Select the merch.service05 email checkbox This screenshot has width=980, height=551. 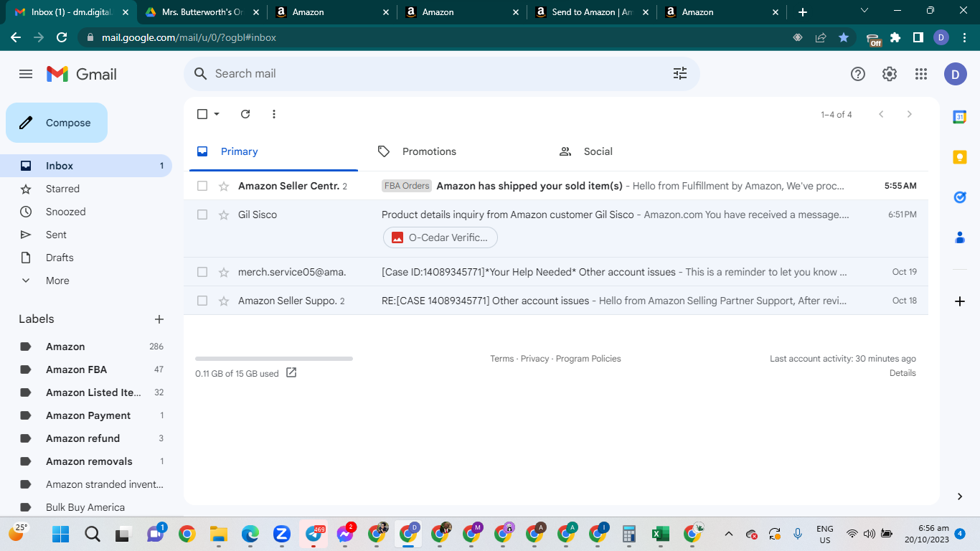[x=202, y=272]
